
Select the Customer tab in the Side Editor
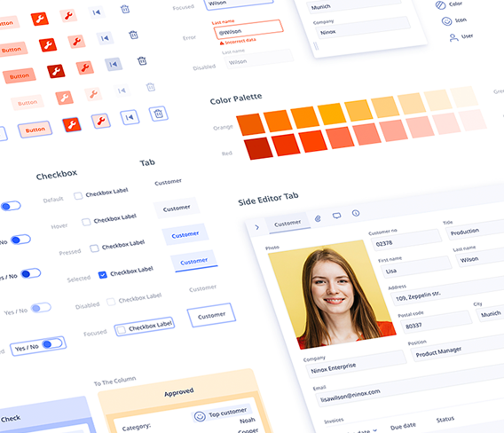click(287, 223)
